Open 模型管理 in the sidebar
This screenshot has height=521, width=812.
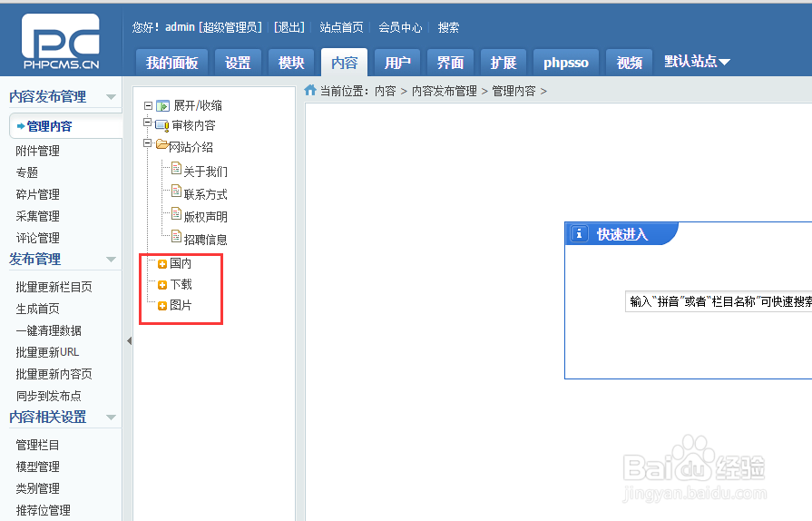[38, 467]
